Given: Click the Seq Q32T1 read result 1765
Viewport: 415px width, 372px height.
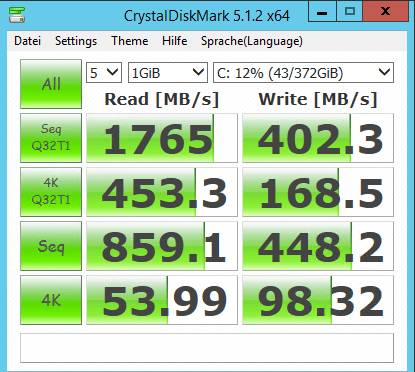Looking at the screenshot, I should coord(162,138).
